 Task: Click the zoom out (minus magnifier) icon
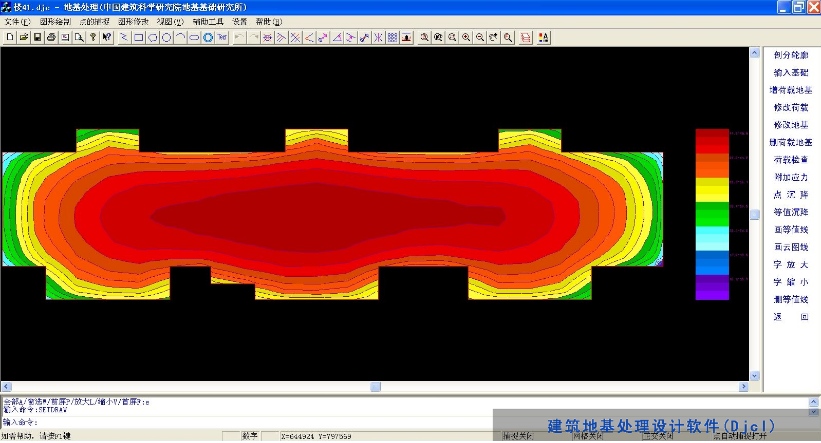click(x=480, y=37)
